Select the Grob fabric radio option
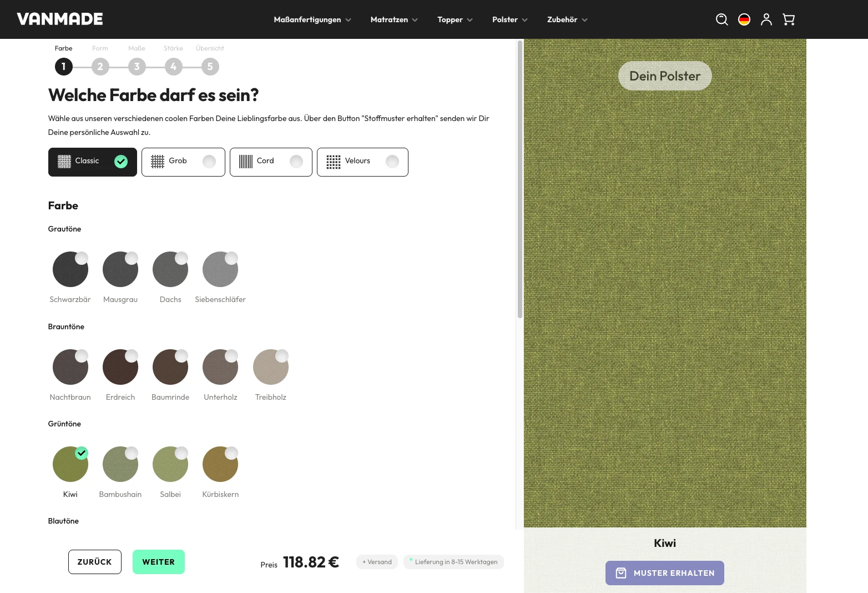This screenshot has height=593, width=868. (x=209, y=162)
